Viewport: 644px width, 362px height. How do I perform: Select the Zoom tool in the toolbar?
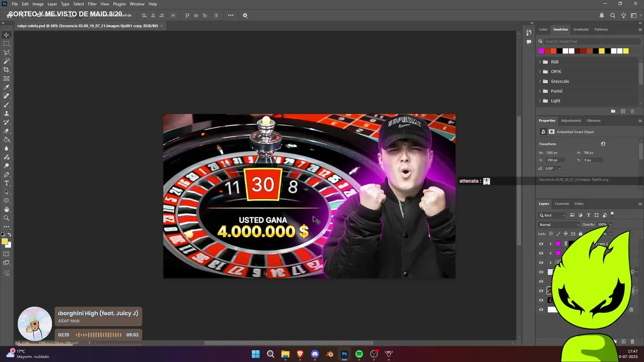click(x=7, y=218)
